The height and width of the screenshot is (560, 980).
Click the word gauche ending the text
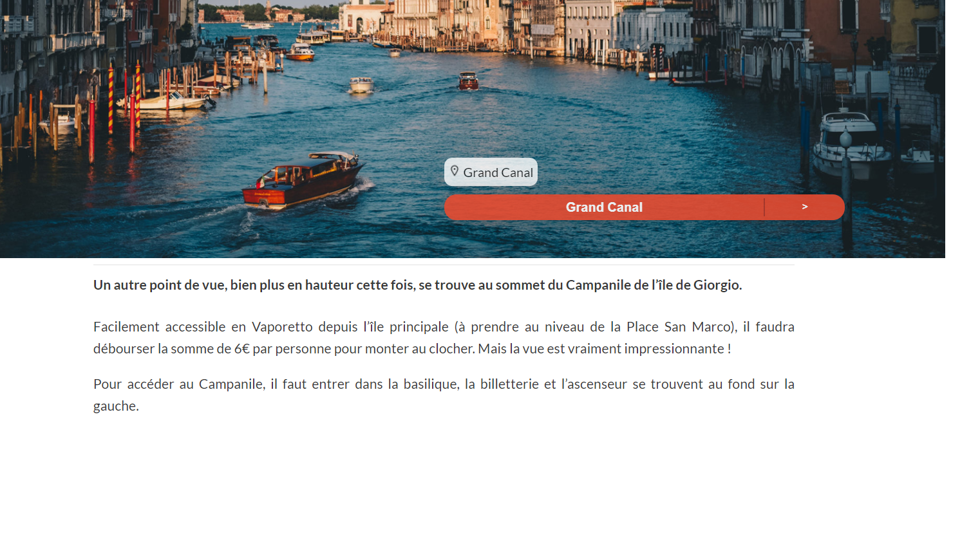point(116,406)
